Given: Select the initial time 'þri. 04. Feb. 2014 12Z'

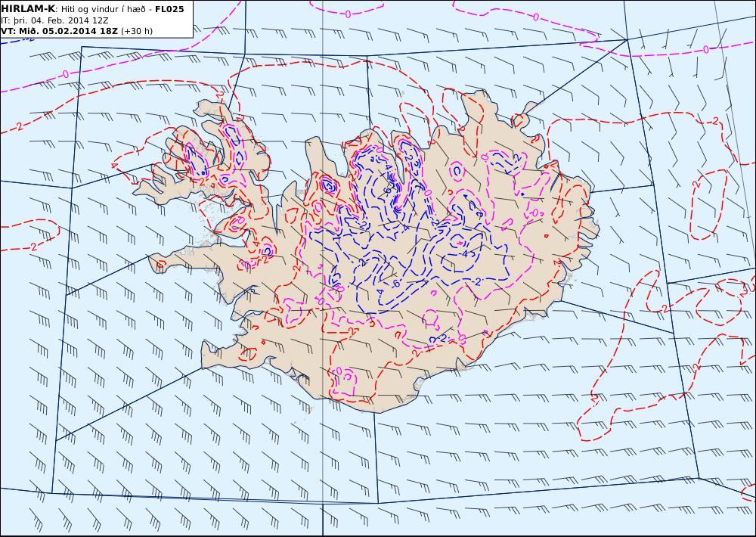Looking at the screenshot, I should click(60, 20).
